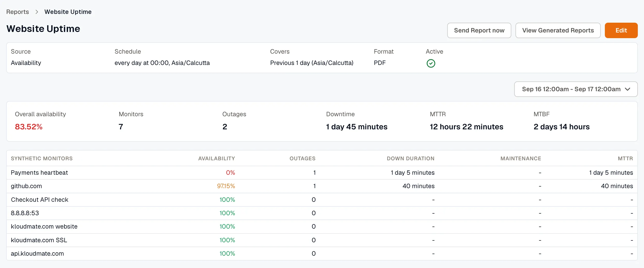Click the green Active status check icon
The image size is (644, 268).
pyautogui.click(x=431, y=63)
